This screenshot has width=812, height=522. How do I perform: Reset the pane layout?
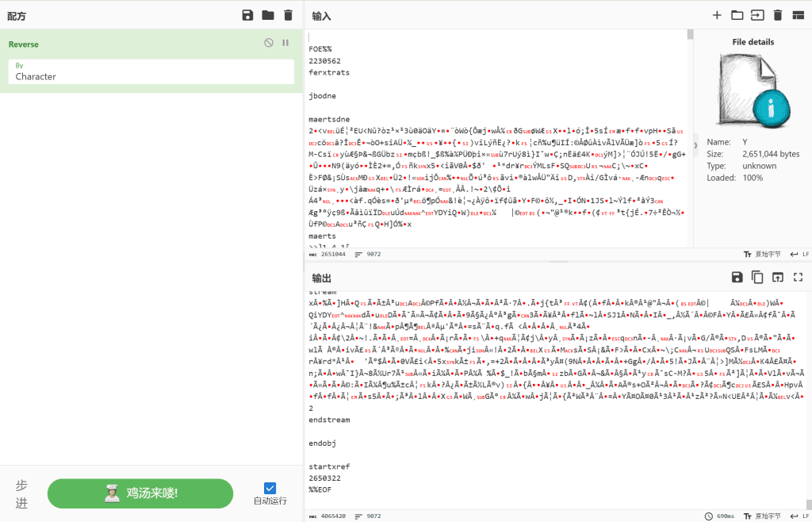point(798,15)
